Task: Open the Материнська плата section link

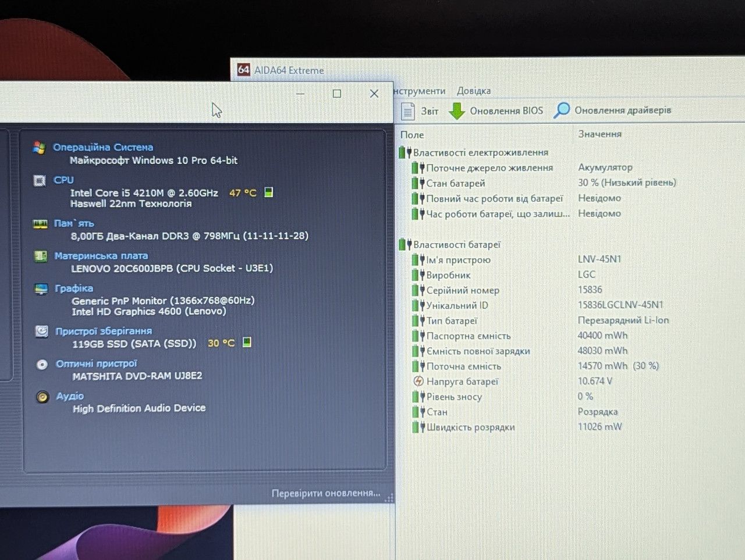Action: 101,255
